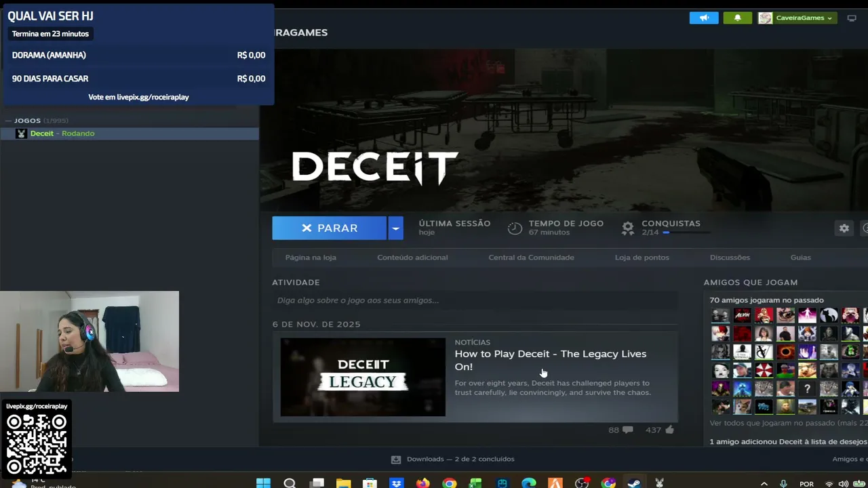Click the microphone icon in system tray
This screenshot has width=868, height=488.
click(x=783, y=484)
